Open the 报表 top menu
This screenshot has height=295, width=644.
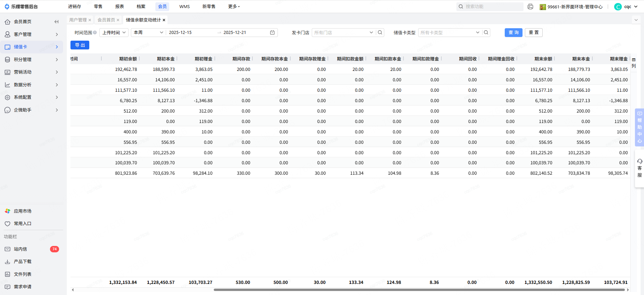pos(119,7)
